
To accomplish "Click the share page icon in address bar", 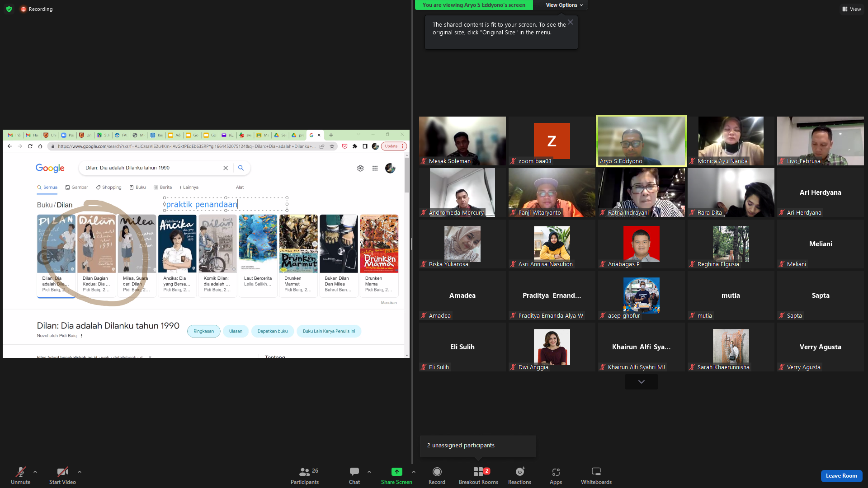I will pos(322,146).
